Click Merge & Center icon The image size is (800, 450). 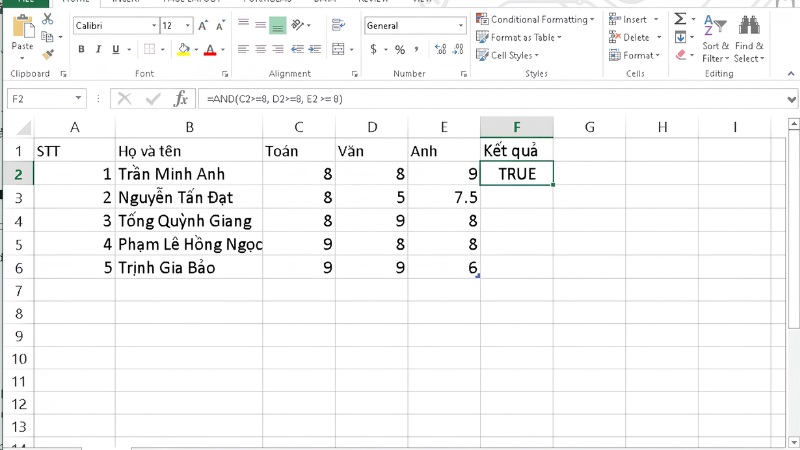point(338,49)
